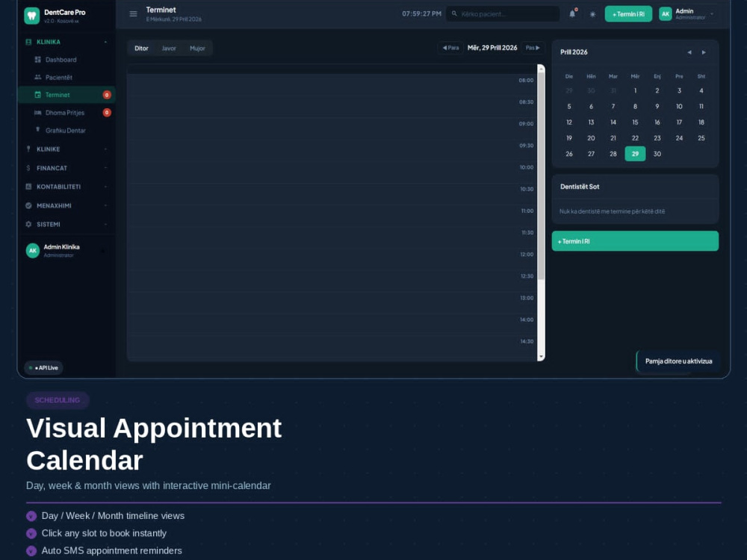Click the scrollbar up arrow
The width and height of the screenshot is (747, 560).
coord(541,69)
